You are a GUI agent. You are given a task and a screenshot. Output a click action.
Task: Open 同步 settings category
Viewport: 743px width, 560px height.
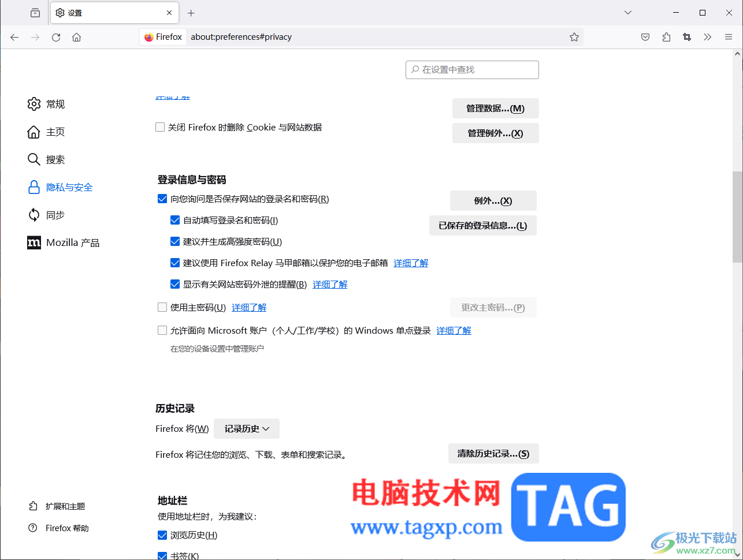tap(46, 215)
